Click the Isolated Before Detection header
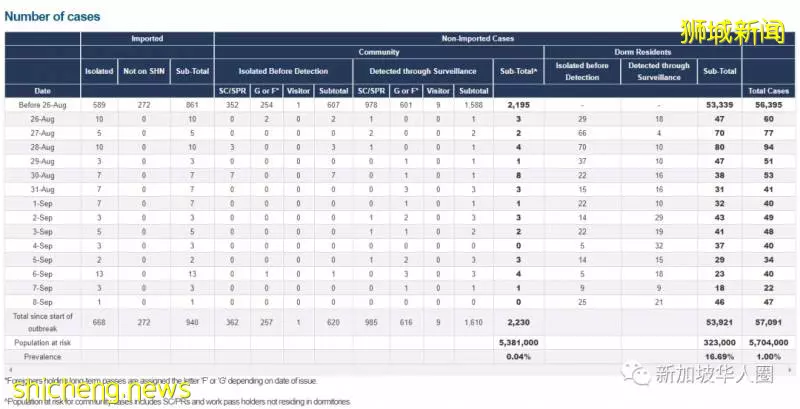800x409 pixels. click(283, 71)
